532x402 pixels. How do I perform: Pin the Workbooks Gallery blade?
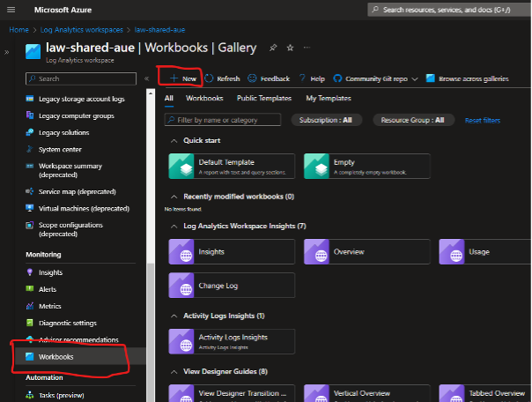coord(273,48)
